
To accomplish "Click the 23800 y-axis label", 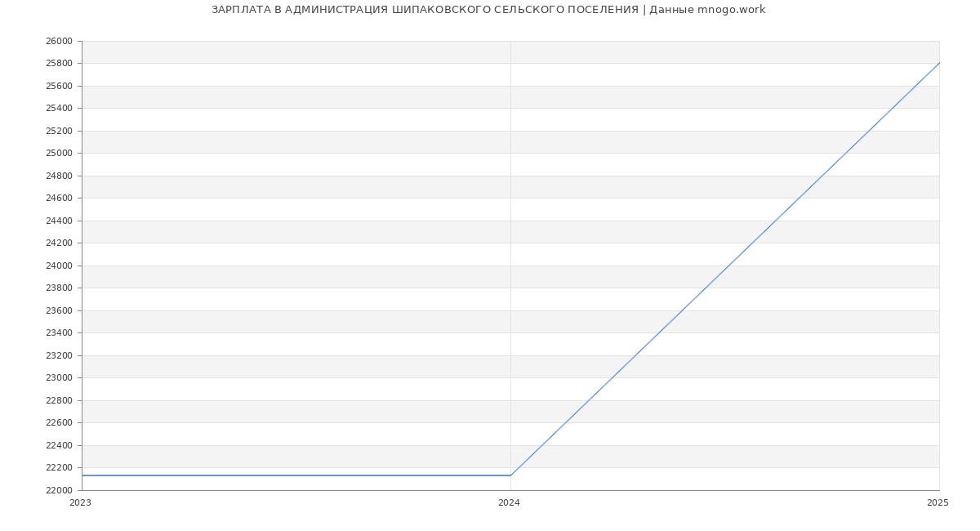I will coord(59,288).
